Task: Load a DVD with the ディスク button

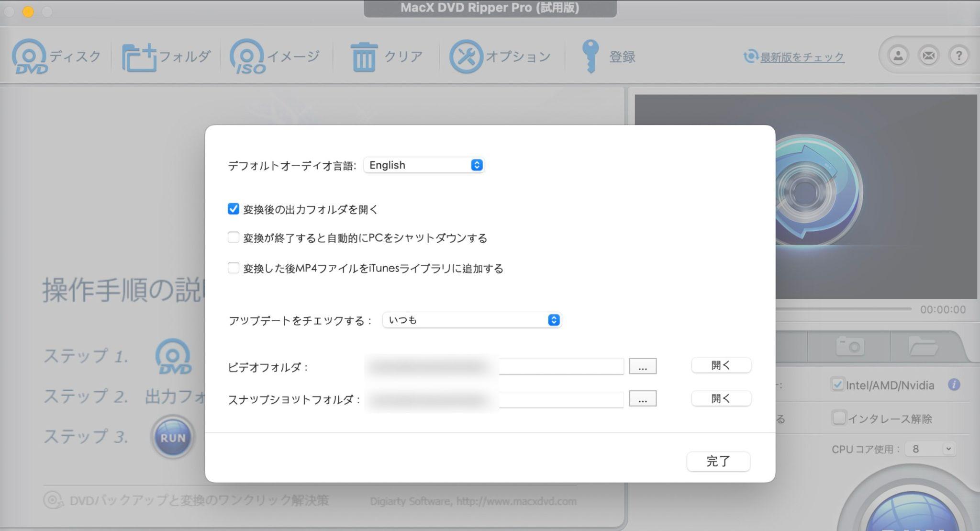Action: click(56, 56)
